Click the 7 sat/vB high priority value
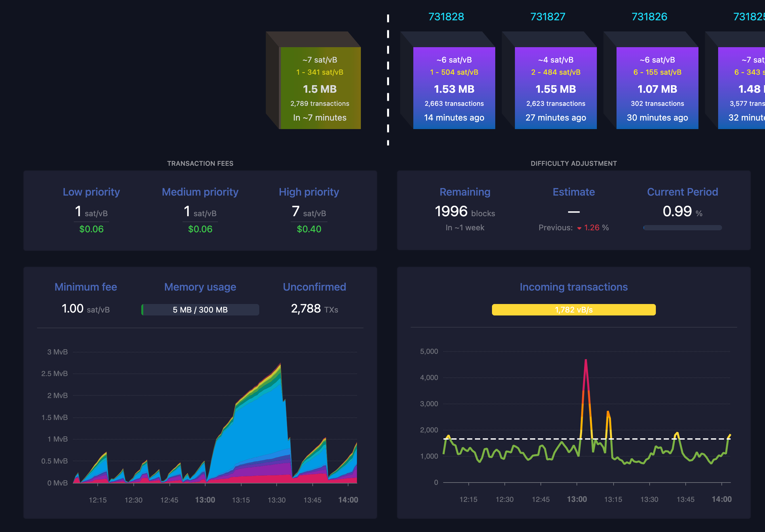Image resolution: width=765 pixels, height=532 pixels. [309, 211]
